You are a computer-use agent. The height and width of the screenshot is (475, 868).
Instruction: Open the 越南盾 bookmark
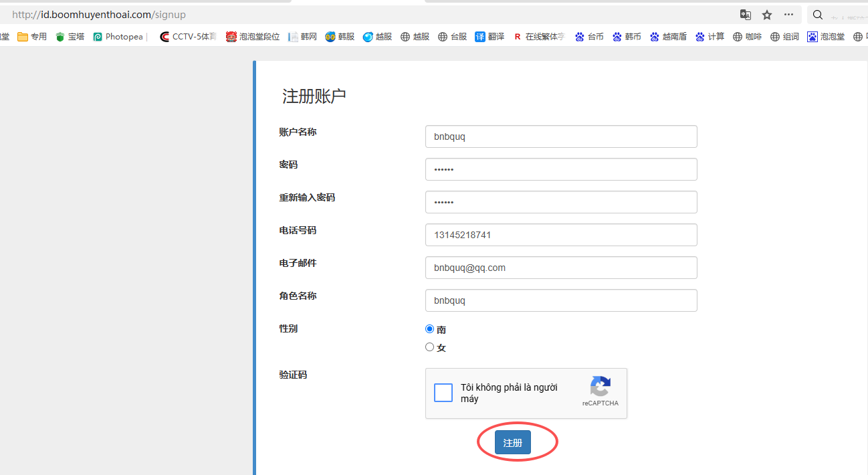click(x=668, y=37)
